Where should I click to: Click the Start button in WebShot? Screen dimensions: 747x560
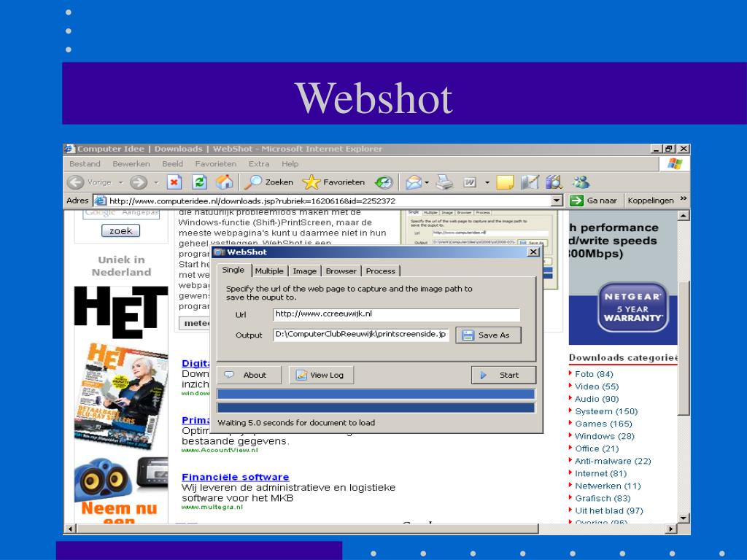click(503, 375)
